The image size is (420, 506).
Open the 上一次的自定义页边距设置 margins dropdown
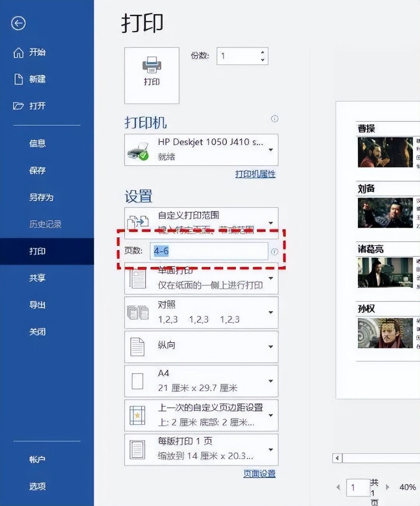click(x=201, y=415)
